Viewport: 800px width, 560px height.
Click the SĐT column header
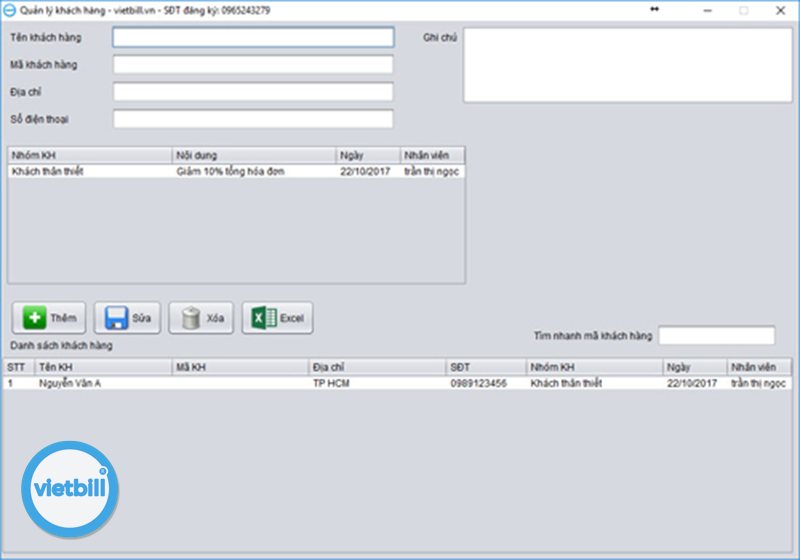(485, 367)
